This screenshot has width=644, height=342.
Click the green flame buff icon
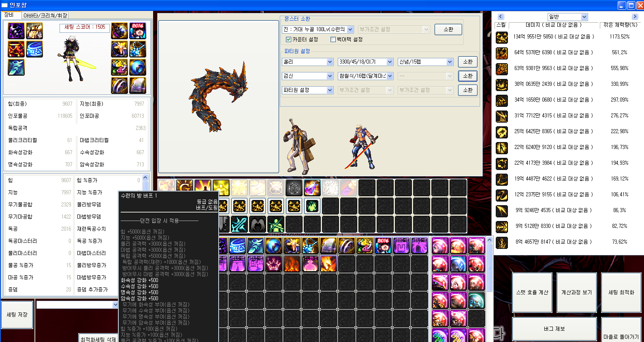[x=312, y=206]
